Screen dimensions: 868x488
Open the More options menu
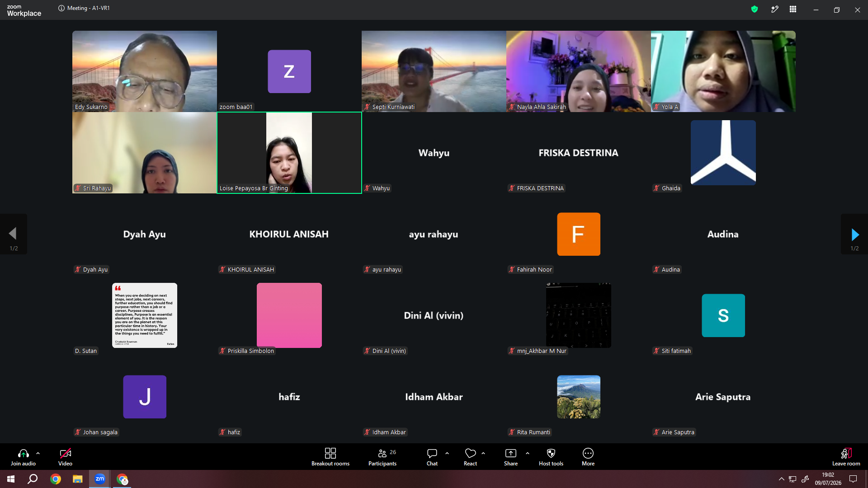point(588,456)
